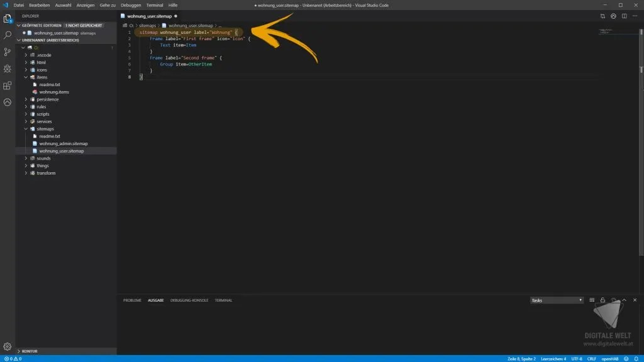Click errors and warnings status indicator
The height and width of the screenshot is (362, 644).
[x=13, y=359]
